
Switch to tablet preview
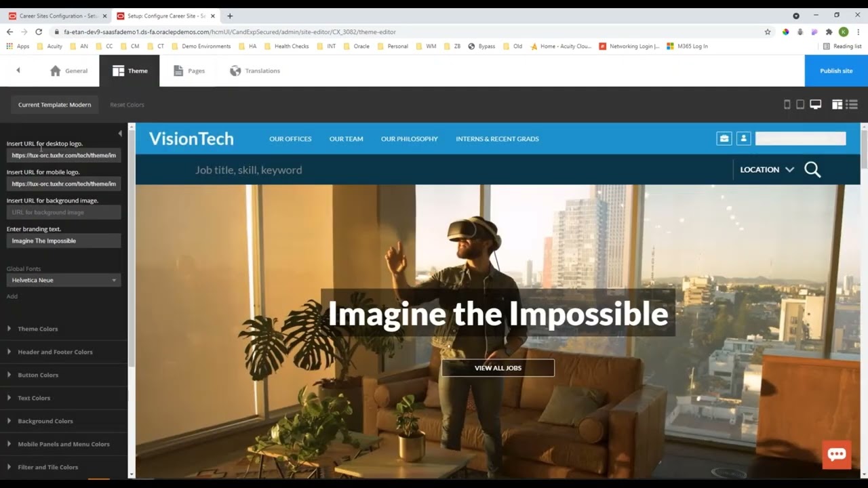(x=800, y=104)
